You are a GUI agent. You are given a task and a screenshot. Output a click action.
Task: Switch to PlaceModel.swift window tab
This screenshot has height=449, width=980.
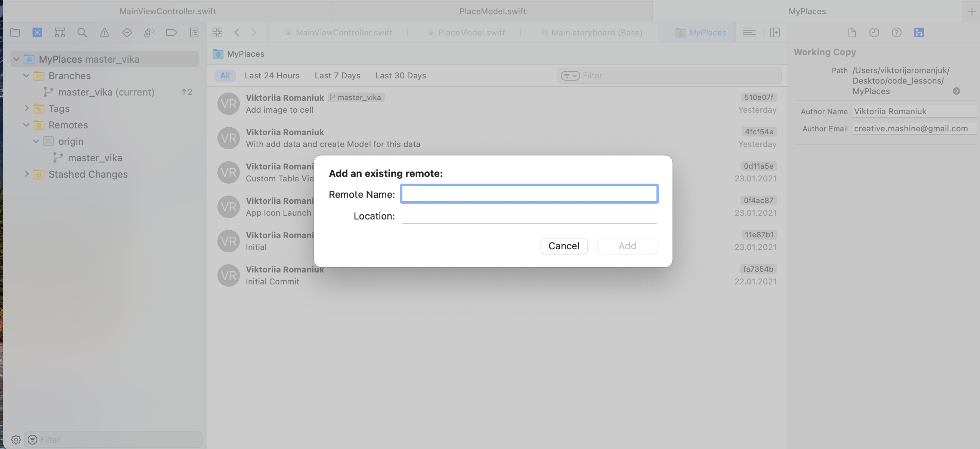pos(493,12)
